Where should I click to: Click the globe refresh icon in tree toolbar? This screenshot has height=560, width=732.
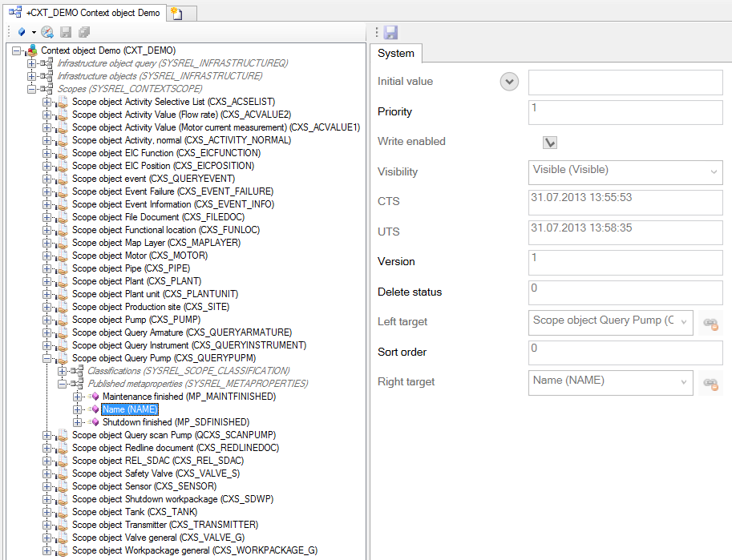47,32
